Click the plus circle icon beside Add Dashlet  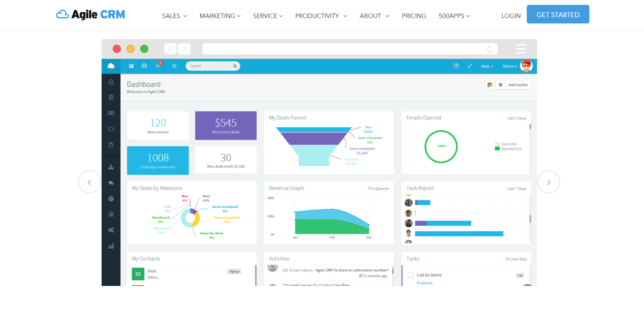click(x=500, y=85)
